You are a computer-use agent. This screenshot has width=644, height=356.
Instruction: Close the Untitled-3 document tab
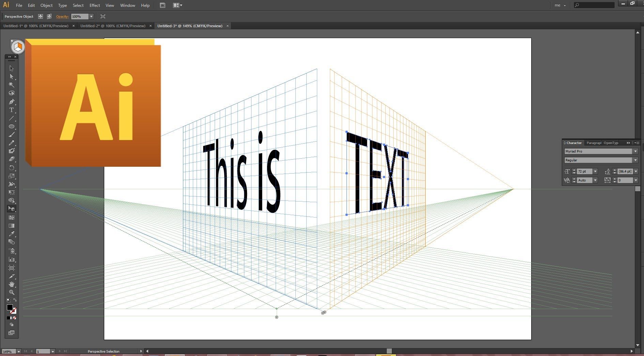coord(228,26)
